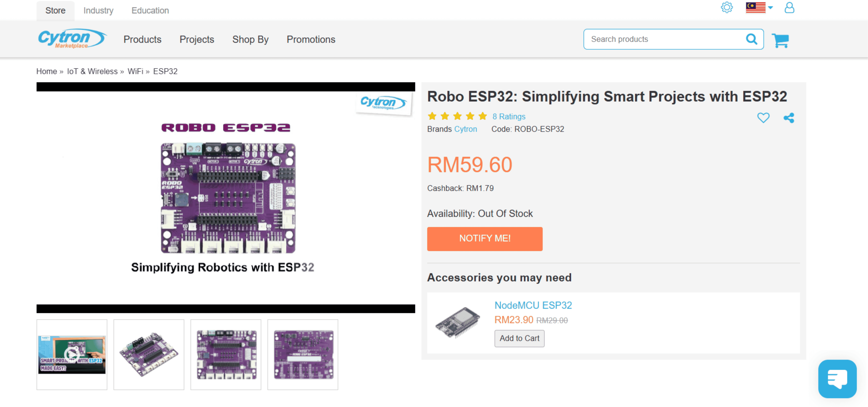Click the settings gear icon
This screenshot has height=407, width=868.
click(x=727, y=7)
